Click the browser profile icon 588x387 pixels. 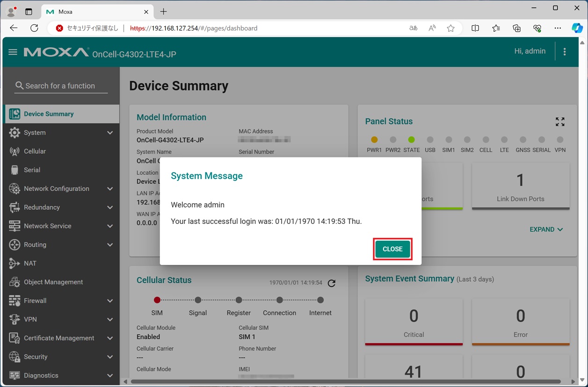[x=11, y=12]
